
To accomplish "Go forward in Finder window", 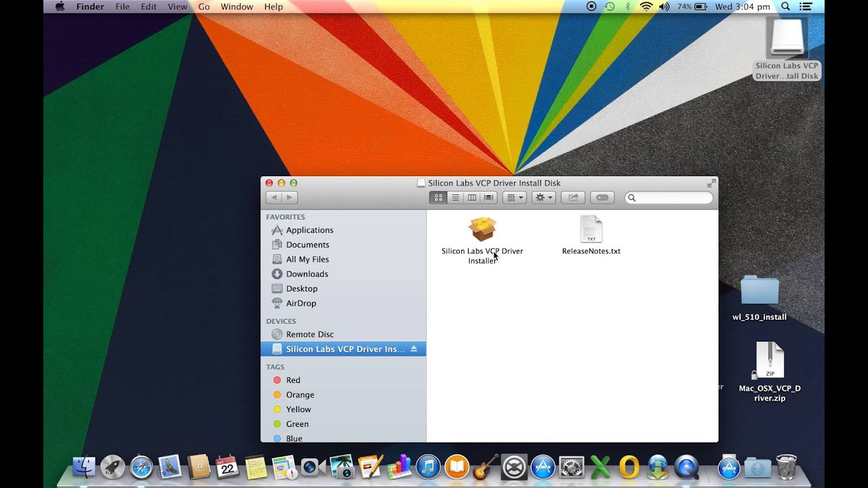I will point(290,197).
